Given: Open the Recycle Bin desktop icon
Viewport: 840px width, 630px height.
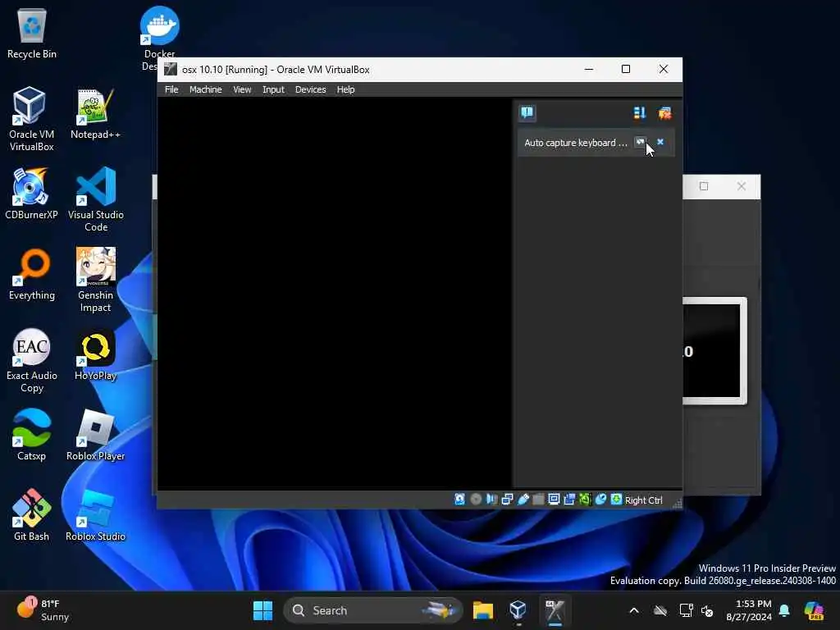Looking at the screenshot, I should pos(32,34).
